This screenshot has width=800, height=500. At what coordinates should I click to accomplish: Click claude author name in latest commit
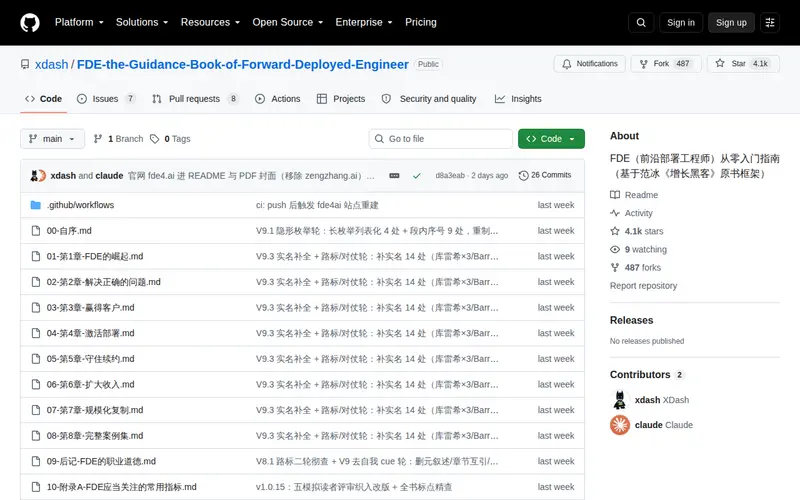[x=109, y=176]
